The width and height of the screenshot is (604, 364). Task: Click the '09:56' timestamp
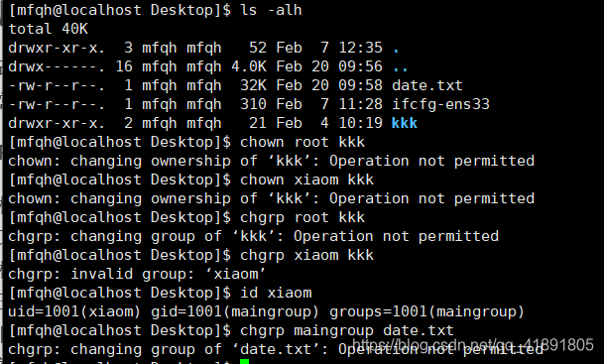361,66
